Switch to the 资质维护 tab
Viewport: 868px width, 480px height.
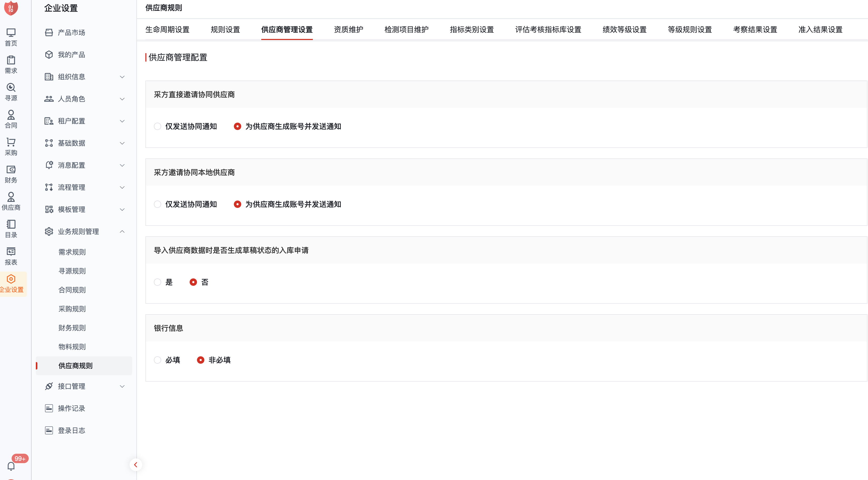(x=348, y=30)
